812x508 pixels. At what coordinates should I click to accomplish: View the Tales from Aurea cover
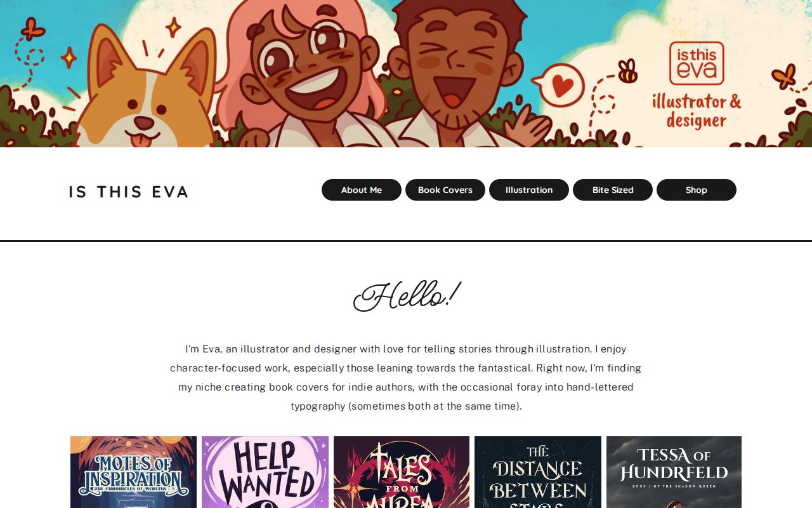click(402, 472)
